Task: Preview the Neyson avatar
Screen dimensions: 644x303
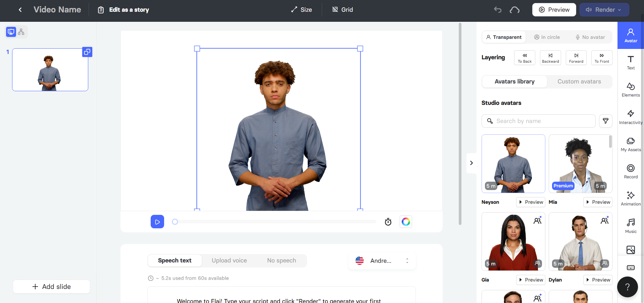Action: click(530, 202)
